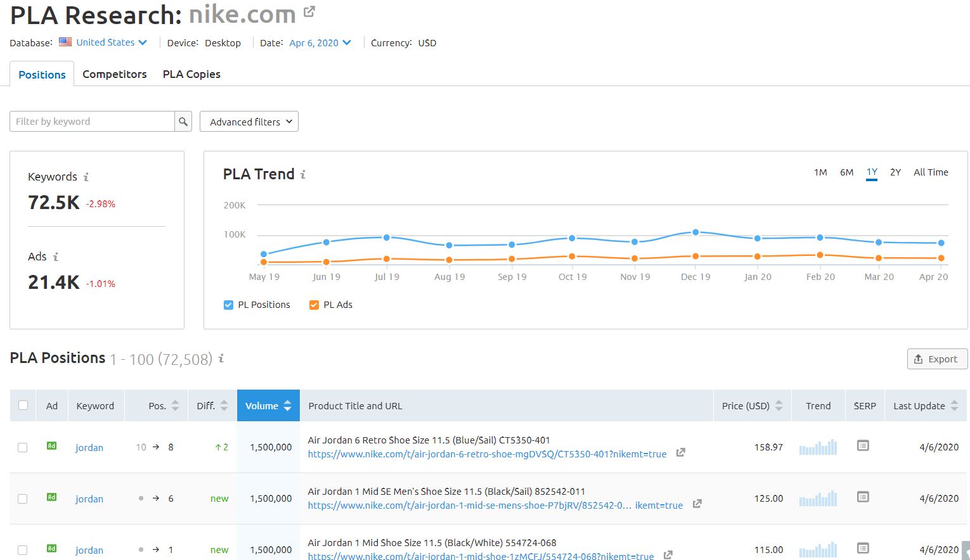Switch to the Positions tab

click(42, 74)
